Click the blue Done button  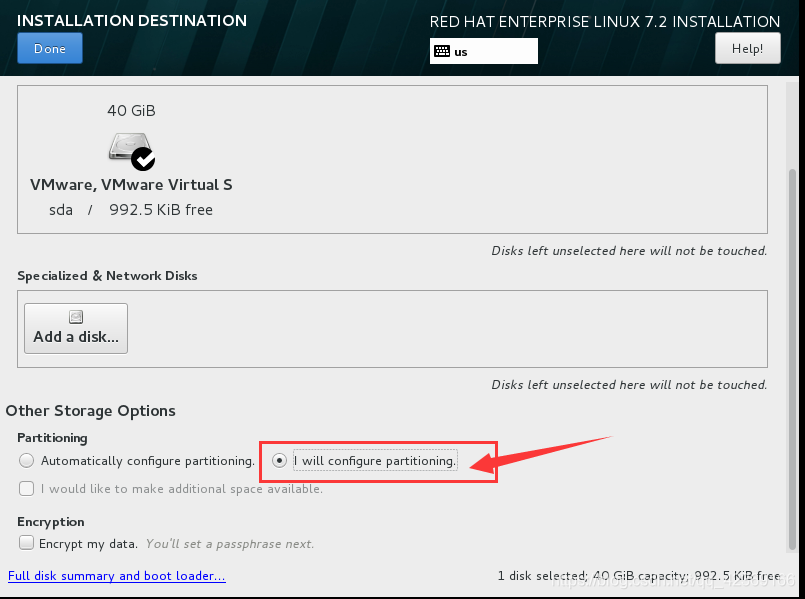[50, 48]
